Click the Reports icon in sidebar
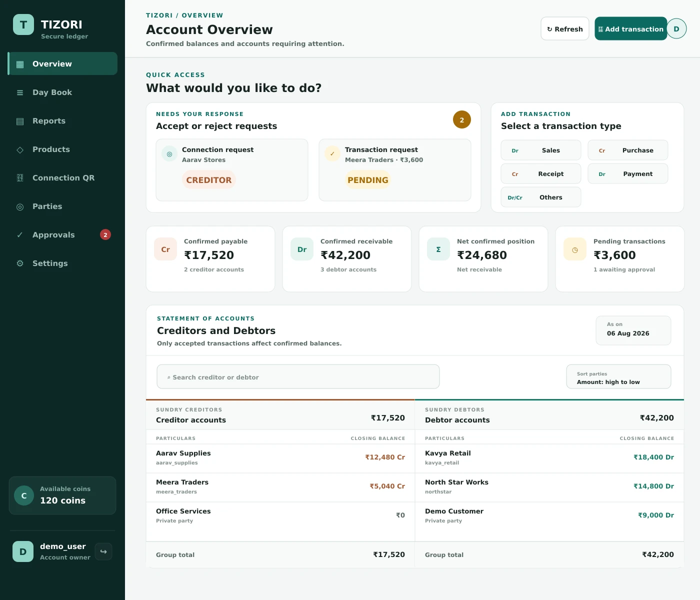The height and width of the screenshot is (600, 700). pos(20,121)
